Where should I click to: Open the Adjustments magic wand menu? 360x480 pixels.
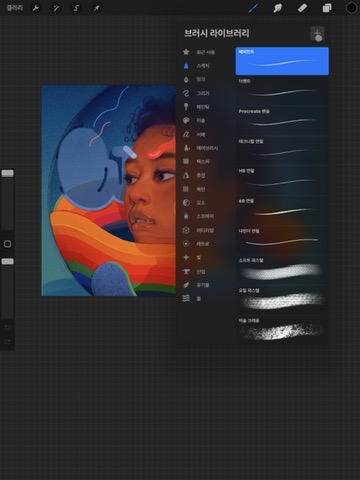pyautogui.click(x=56, y=8)
